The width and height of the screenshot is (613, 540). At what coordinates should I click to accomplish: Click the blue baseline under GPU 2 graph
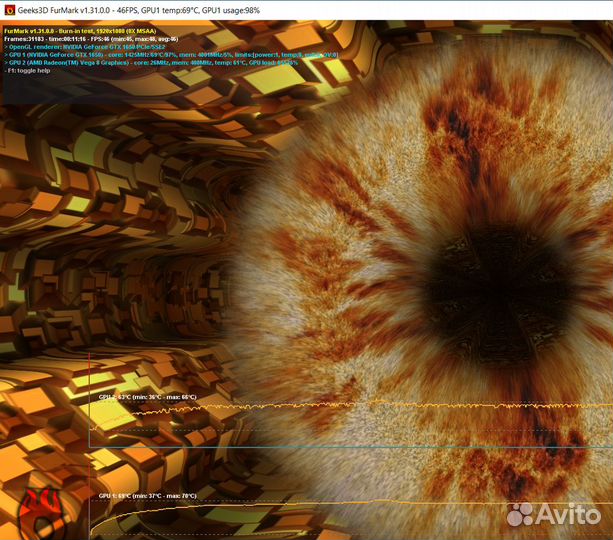click(x=300, y=447)
